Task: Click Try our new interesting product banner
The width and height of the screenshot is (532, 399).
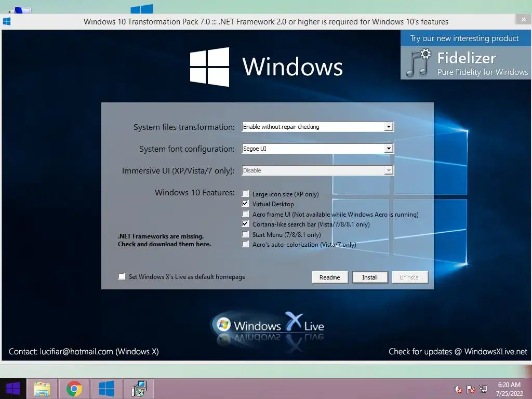Action: [x=464, y=38]
